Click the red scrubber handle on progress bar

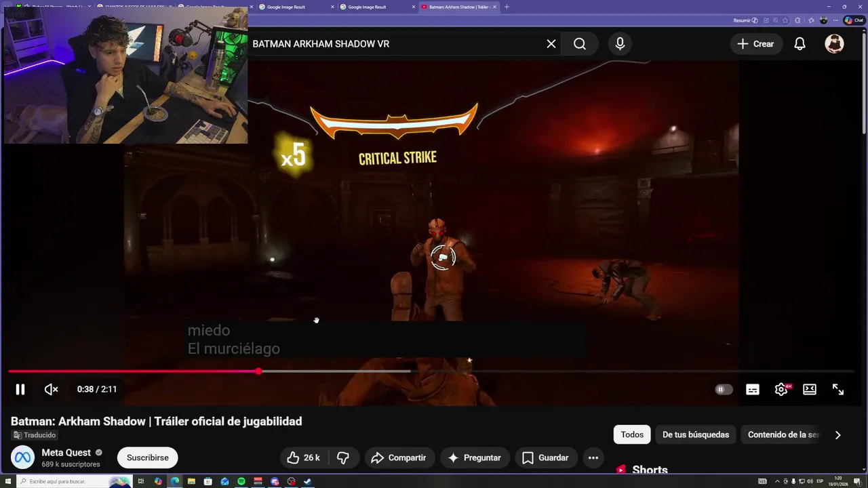pyautogui.click(x=258, y=371)
